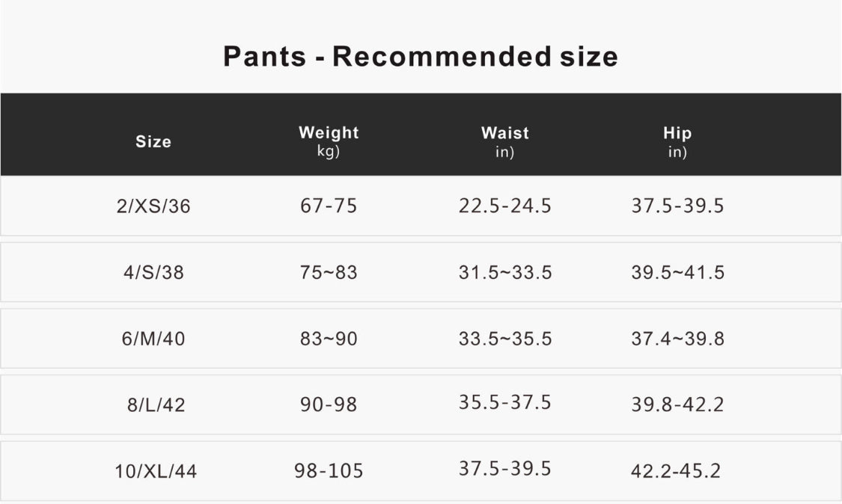Choose the 6/M/40 size cell
842x504 pixels.
(153, 339)
